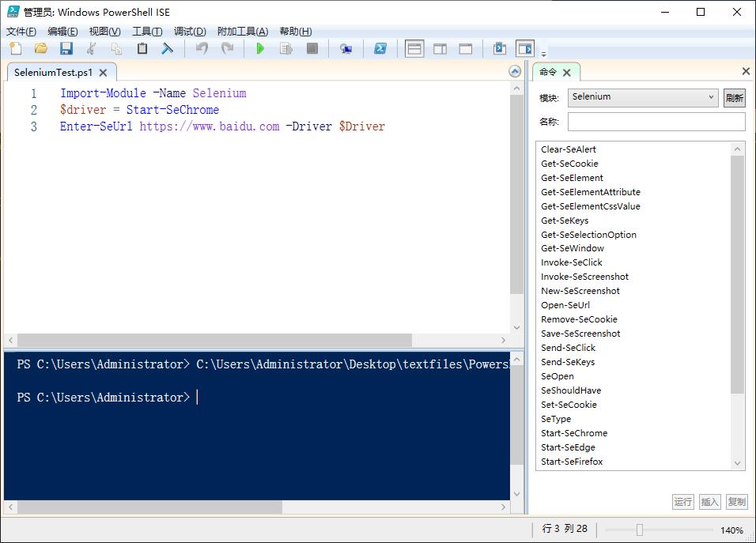Toggle show script pane on right layout
This screenshot has height=543, width=756.
[x=440, y=49]
